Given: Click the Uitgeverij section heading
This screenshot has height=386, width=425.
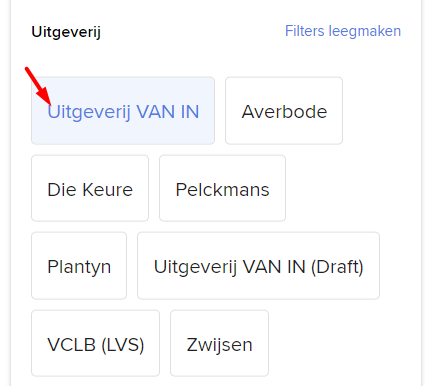Looking at the screenshot, I should coord(66,33).
